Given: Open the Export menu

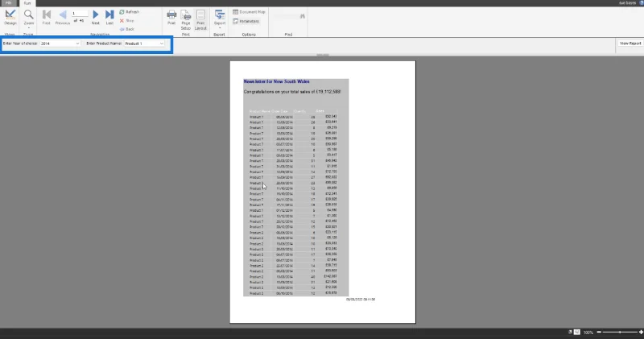Looking at the screenshot, I should [x=220, y=19].
